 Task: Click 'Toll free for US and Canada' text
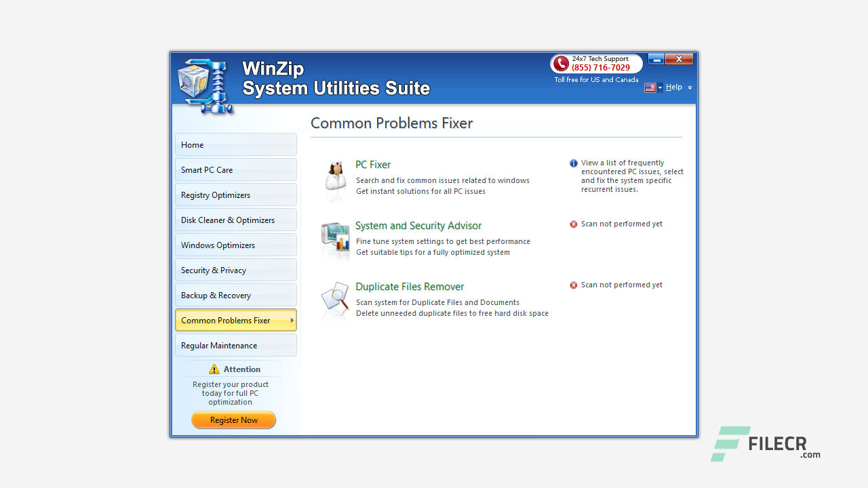point(597,80)
